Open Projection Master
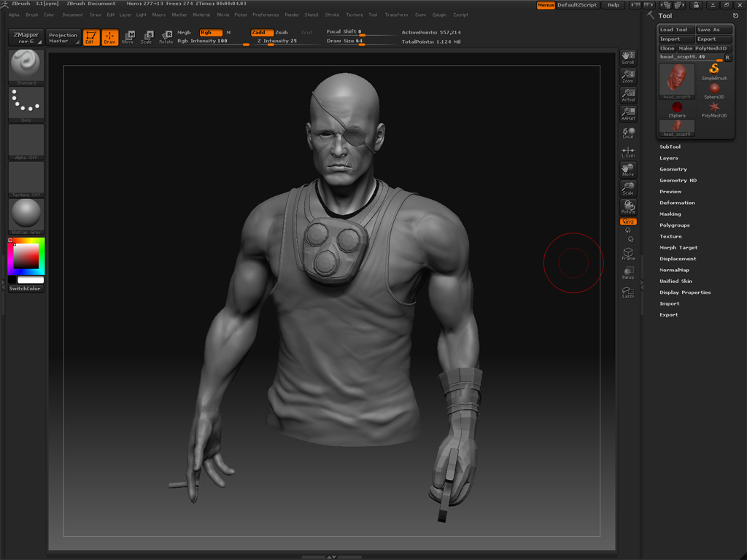Image resolution: width=747 pixels, height=560 pixels. 63,38
